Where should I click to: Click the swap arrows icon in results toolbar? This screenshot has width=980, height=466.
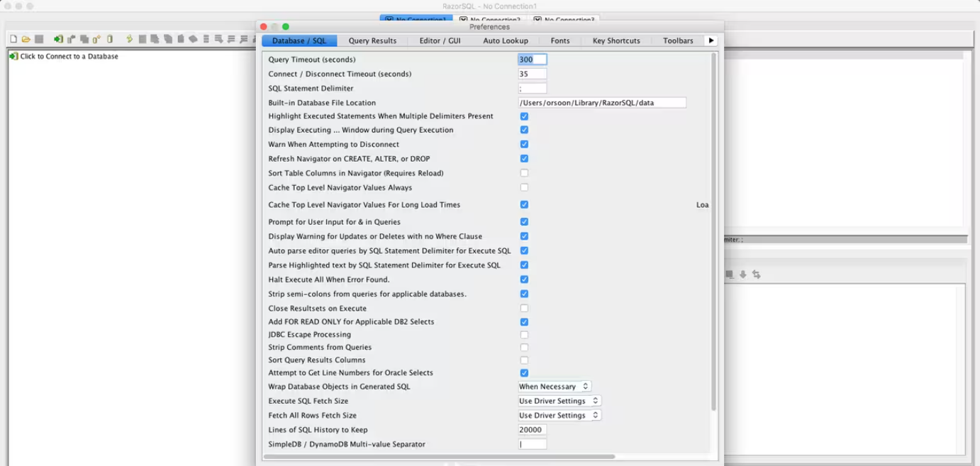pyautogui.click(x=757, y=274)
